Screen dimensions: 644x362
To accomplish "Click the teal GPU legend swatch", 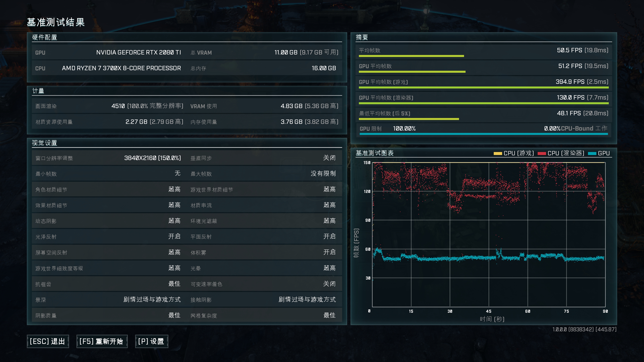I will [x=592, y=153].
